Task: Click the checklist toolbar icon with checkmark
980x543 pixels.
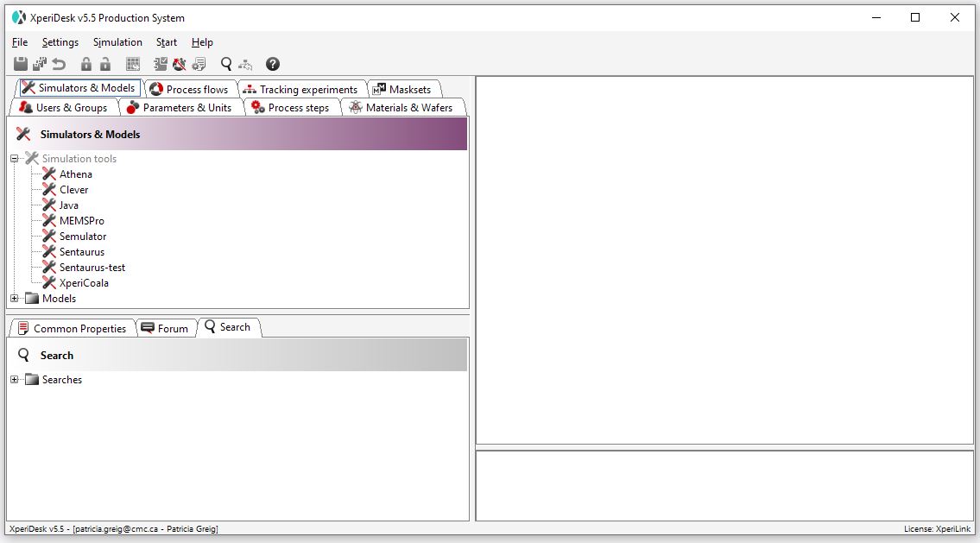Action: 161,64
